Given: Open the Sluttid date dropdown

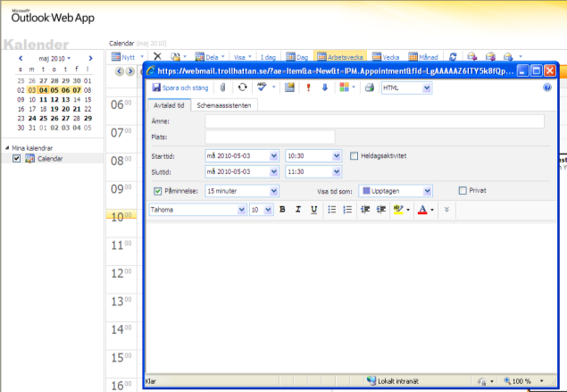Looking at the screenshot, I should [274, 171].
